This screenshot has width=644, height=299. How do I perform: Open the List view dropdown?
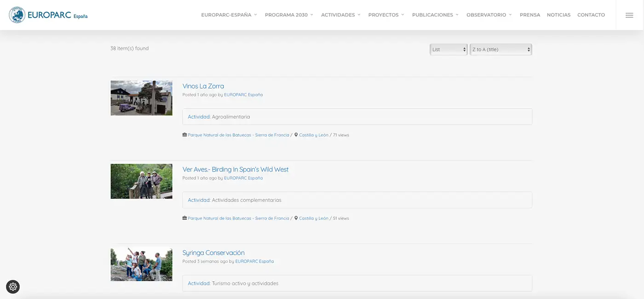[448, 50]
